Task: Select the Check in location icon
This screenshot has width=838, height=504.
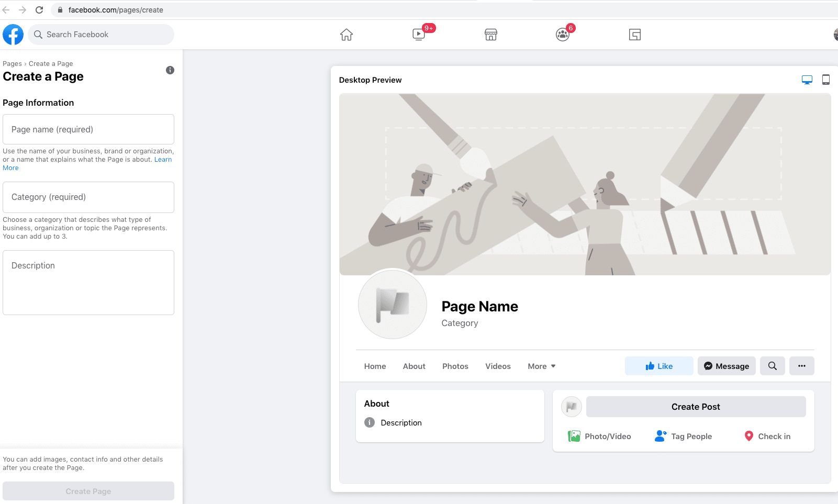Action: tap(750, 435)
